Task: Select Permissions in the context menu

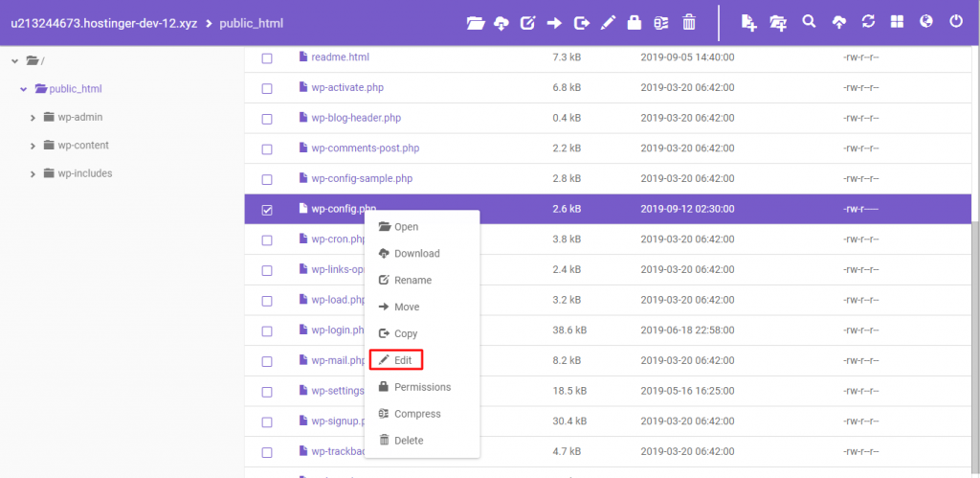Action: point(421,387)
